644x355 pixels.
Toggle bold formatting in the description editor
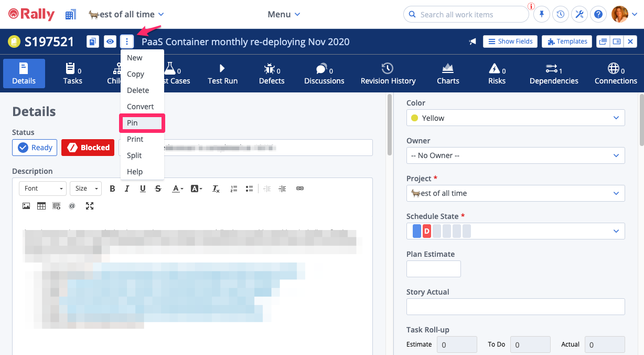pyautogui.click(x=112, y=188)
